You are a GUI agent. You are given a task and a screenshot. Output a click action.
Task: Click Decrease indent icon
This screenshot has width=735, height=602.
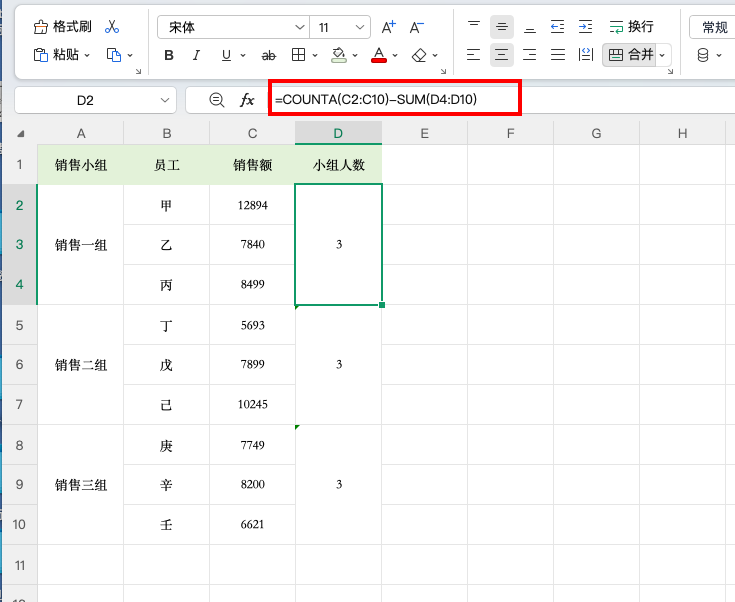[557, 27]
